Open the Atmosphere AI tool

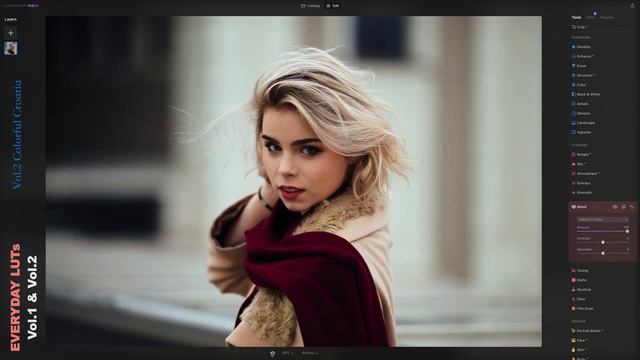pyautogui.click(x=586, y=173)
